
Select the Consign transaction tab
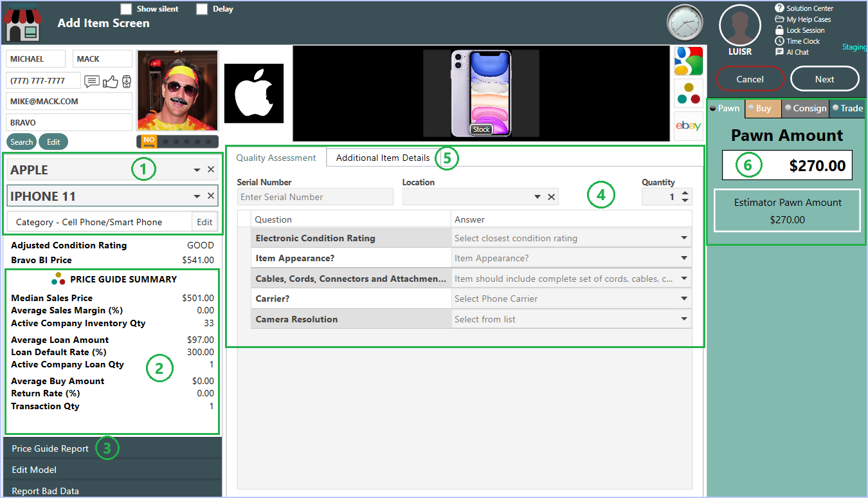pos(806,109)
